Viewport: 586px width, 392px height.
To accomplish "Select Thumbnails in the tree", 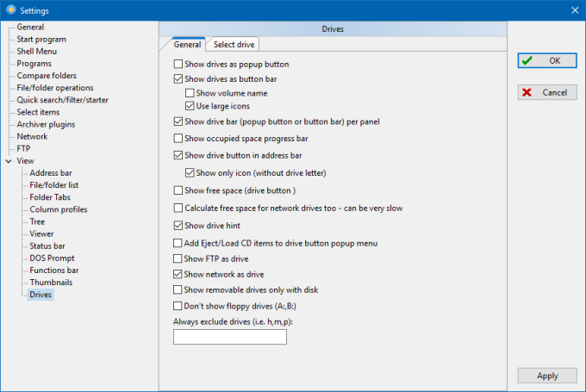I will 51,283.
